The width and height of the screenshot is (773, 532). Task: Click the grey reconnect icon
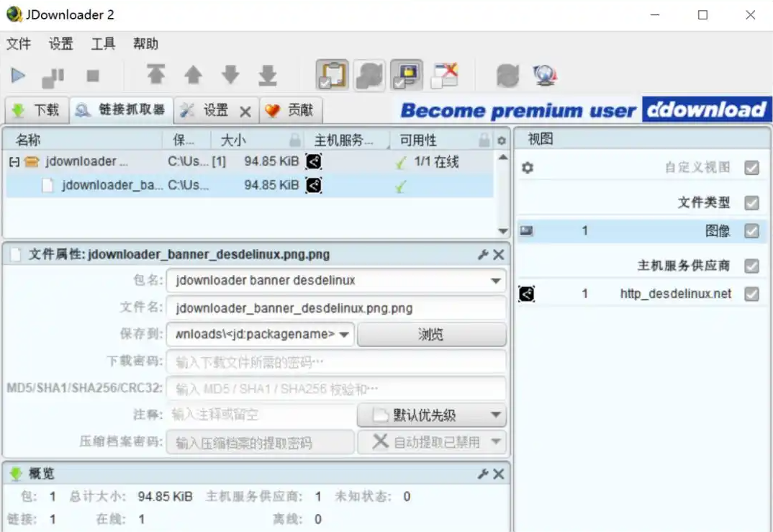pos(507,76)
